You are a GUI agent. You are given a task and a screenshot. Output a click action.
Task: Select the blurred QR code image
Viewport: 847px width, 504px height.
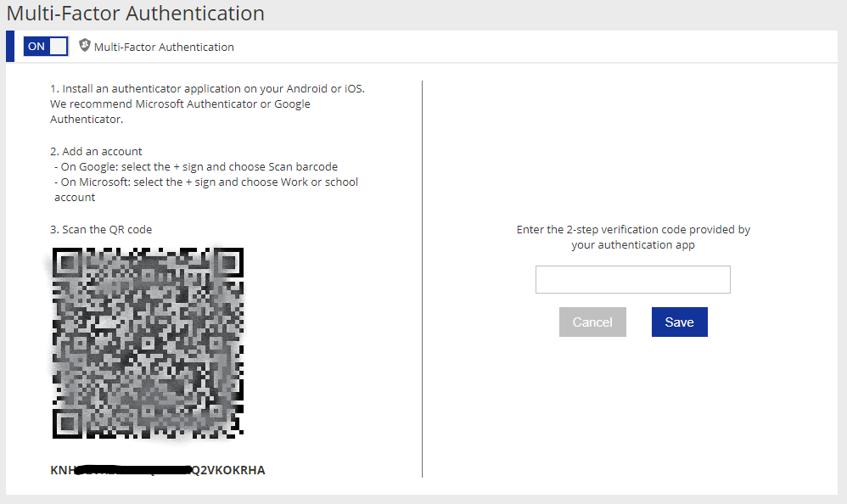coord(148,343)
